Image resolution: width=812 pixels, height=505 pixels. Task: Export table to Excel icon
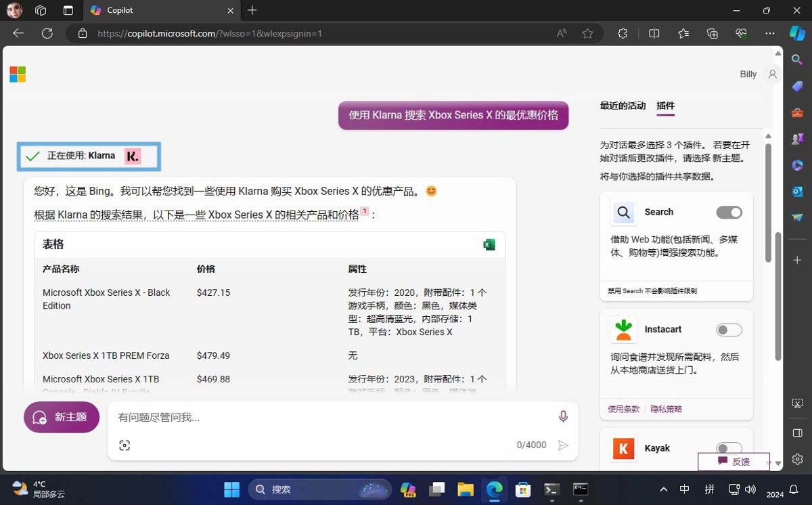click(489, 244)
